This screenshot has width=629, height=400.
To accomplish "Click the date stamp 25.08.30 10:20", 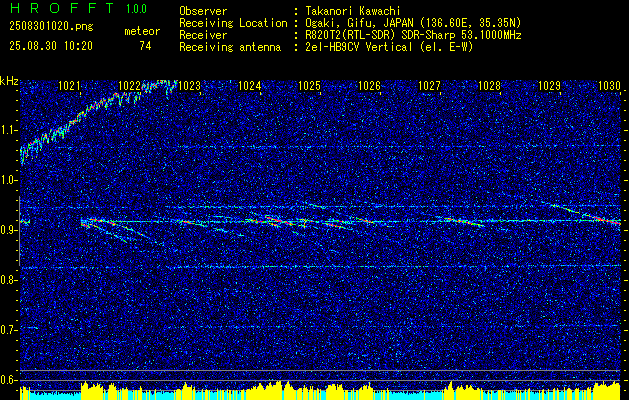I will coord(51,46).
